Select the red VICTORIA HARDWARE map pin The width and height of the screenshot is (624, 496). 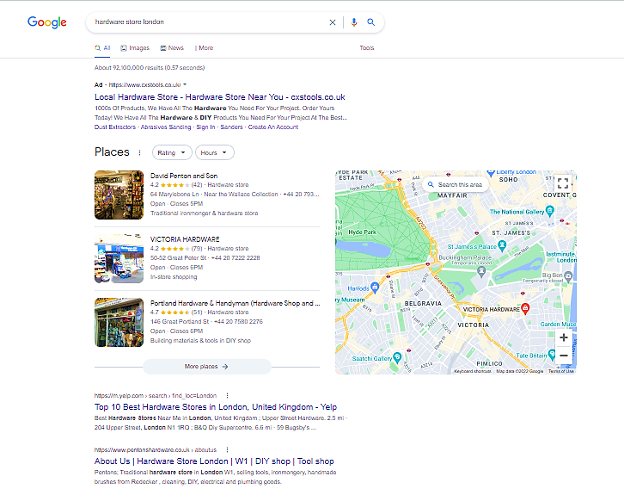coord(525,308)
